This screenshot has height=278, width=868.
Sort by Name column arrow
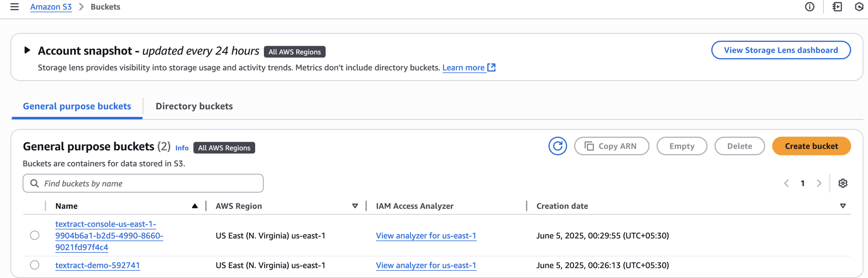point(195,206)
